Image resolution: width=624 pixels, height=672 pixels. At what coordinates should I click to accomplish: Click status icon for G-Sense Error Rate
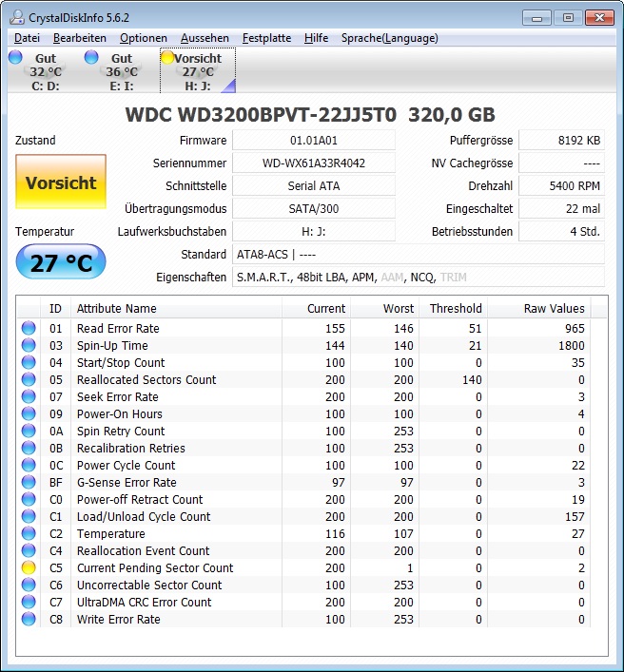(x=29, y=482)
